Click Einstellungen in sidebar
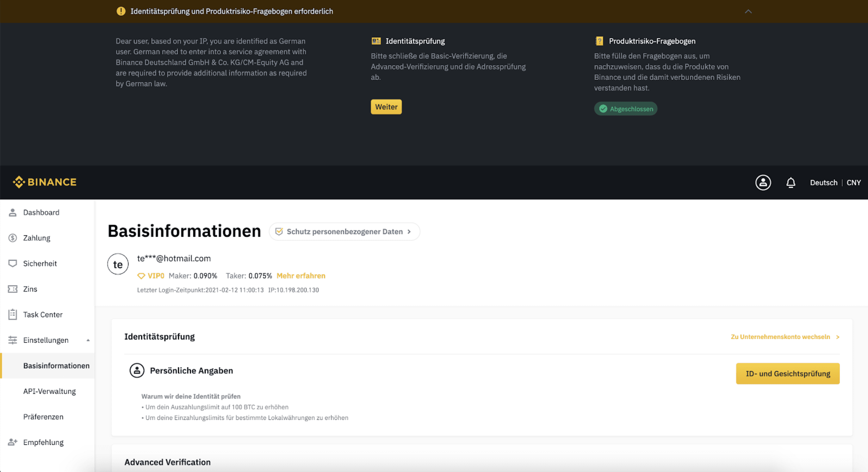The height and width of the screenshot is (472, 868). (x=47, y=340)
